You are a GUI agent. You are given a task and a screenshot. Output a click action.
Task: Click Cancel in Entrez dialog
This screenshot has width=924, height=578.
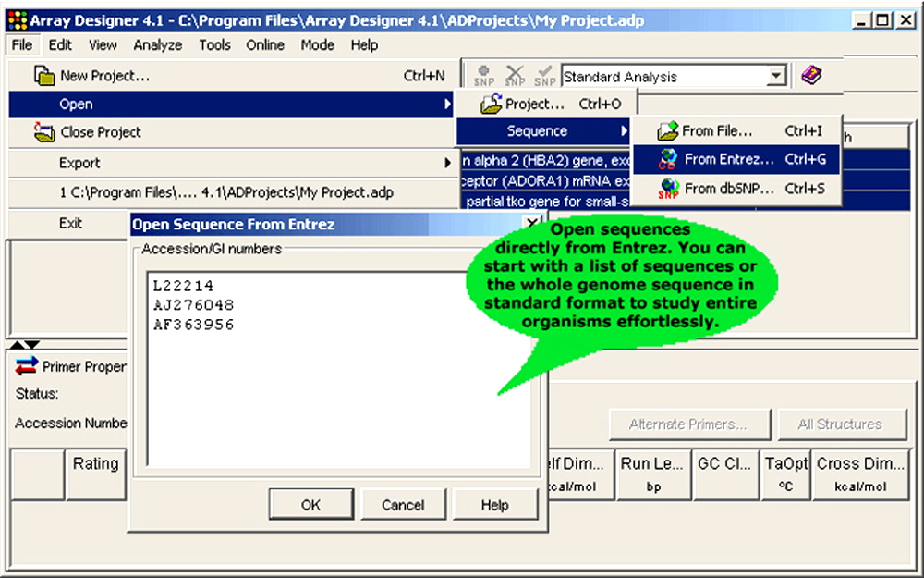(403, 504)
